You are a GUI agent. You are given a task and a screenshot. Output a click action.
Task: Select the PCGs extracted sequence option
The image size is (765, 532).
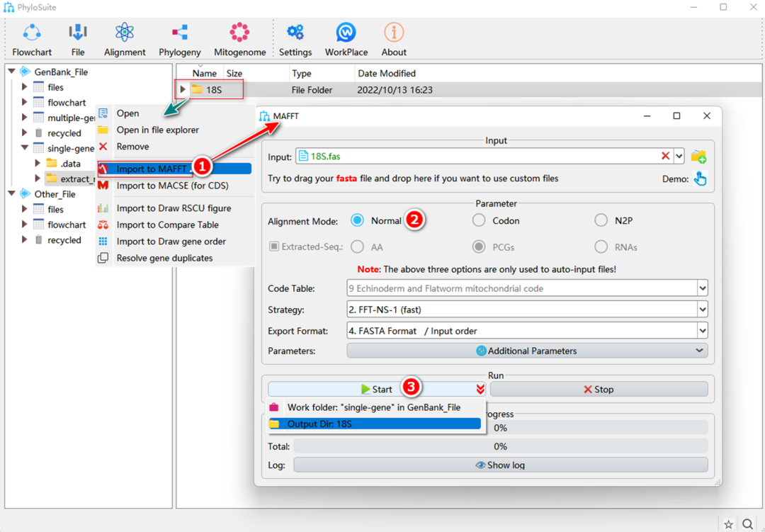pos(479,247)
